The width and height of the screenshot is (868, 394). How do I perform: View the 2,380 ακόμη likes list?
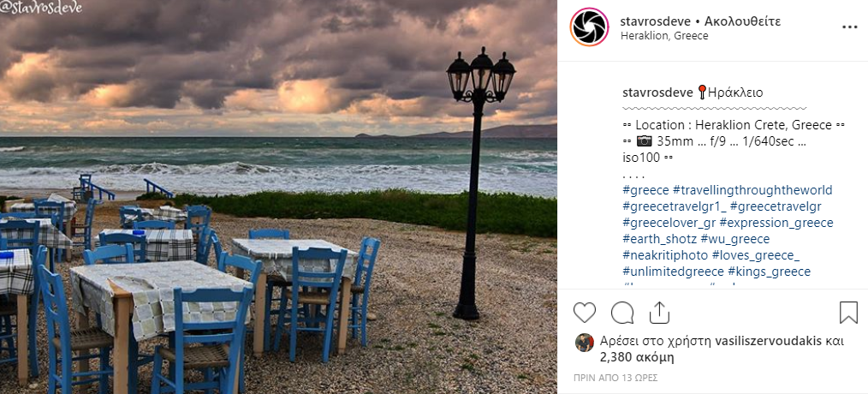[637, 357]
